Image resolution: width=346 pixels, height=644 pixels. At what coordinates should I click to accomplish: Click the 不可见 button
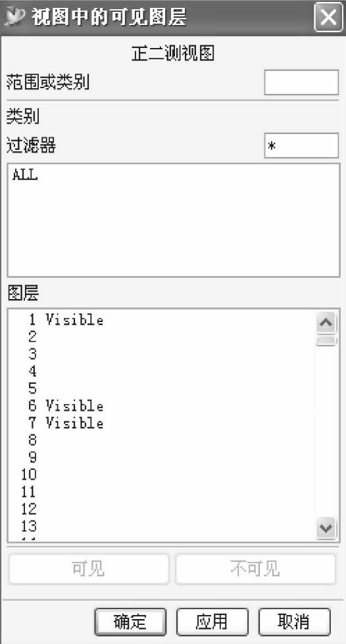(256, 569)
